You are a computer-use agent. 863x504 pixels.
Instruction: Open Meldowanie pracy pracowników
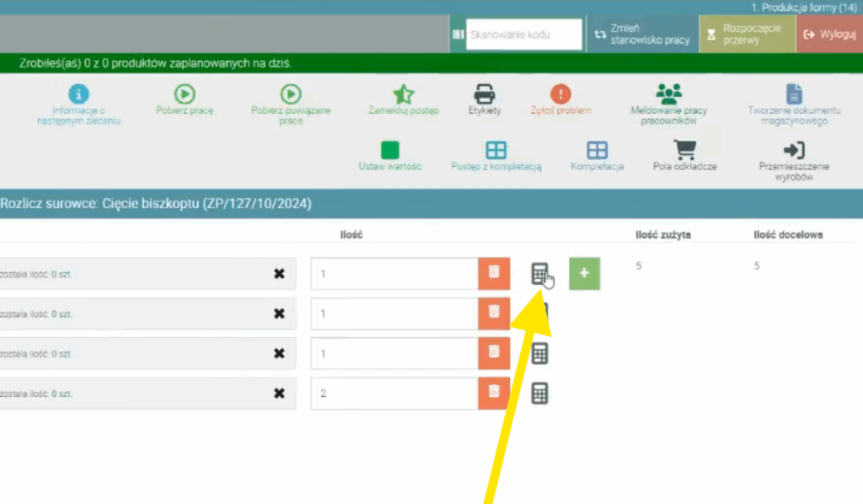pos(668,94)
